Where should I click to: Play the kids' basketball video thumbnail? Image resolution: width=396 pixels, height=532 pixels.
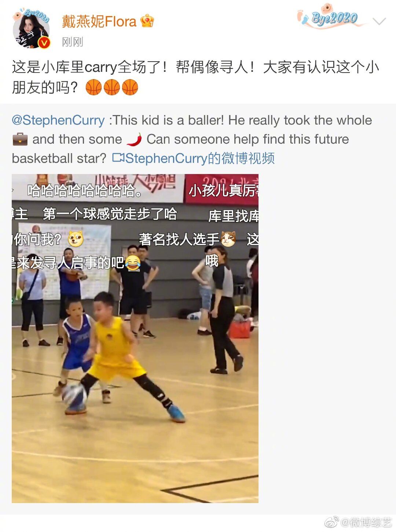tap(135, 338)
